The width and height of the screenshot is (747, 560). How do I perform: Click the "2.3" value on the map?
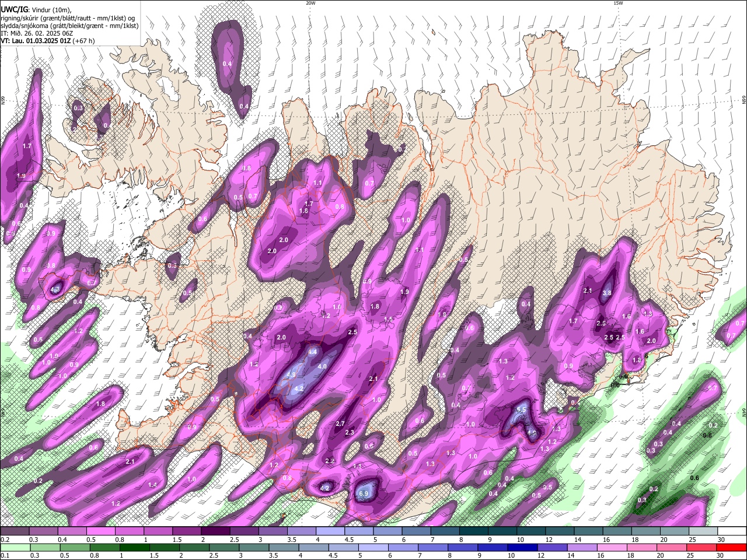point(350,432)
